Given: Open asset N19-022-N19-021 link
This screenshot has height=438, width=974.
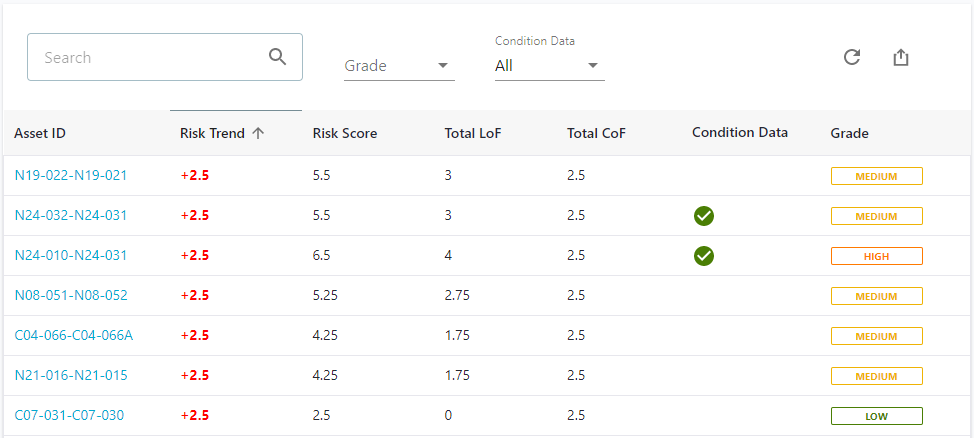Looking at the screenshot, I should 71,175.
